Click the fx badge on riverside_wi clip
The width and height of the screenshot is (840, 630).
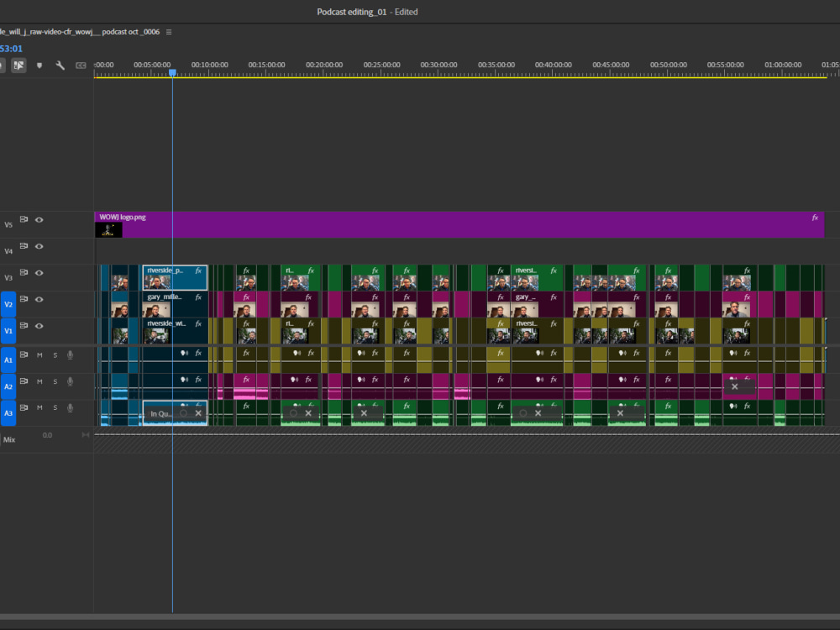coord(198,323)
